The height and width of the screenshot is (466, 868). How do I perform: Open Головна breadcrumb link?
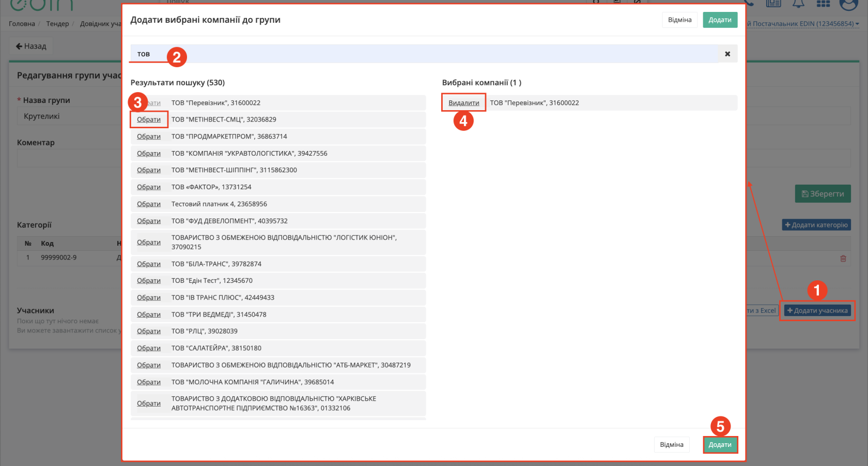click(x=22, y=24)
